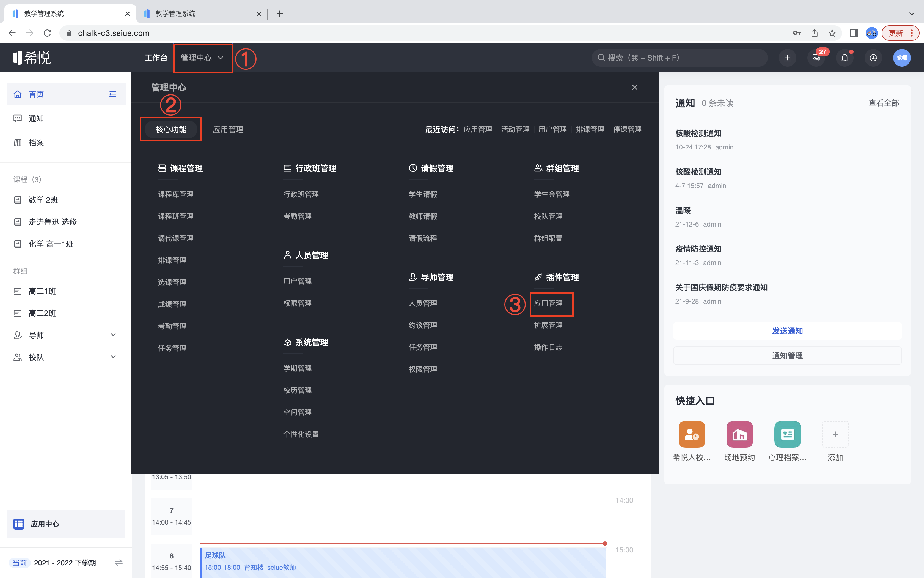Open 学生请假 under 请假管理
This screenshot has width=924, height=578.
click(423, 194)
